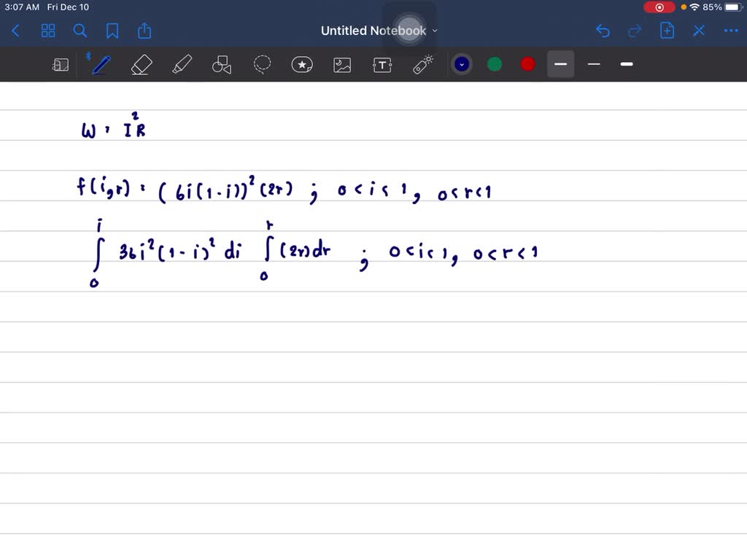
Task: Open the three-dot more options menu
Action: (x=730, y=31)
